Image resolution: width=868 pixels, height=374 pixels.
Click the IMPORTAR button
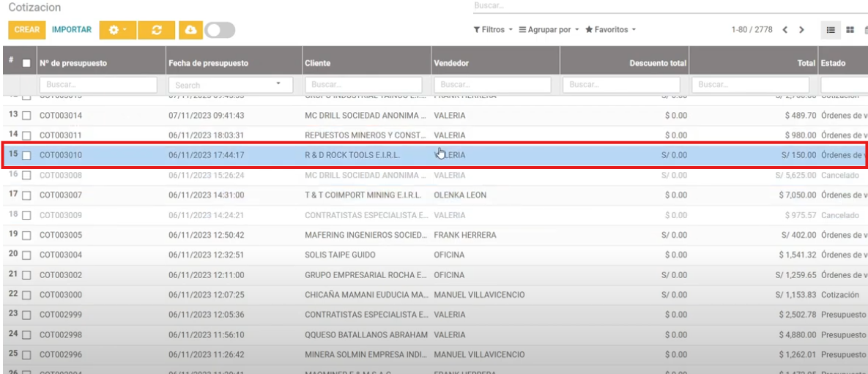[x=72, y=30]
